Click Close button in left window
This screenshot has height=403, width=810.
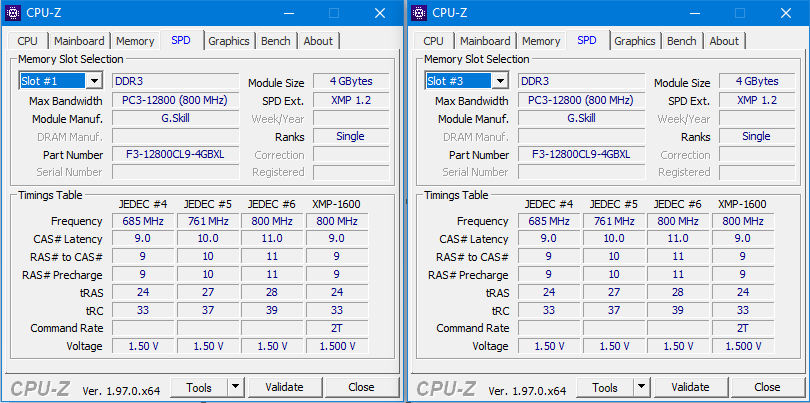point(361,386)
